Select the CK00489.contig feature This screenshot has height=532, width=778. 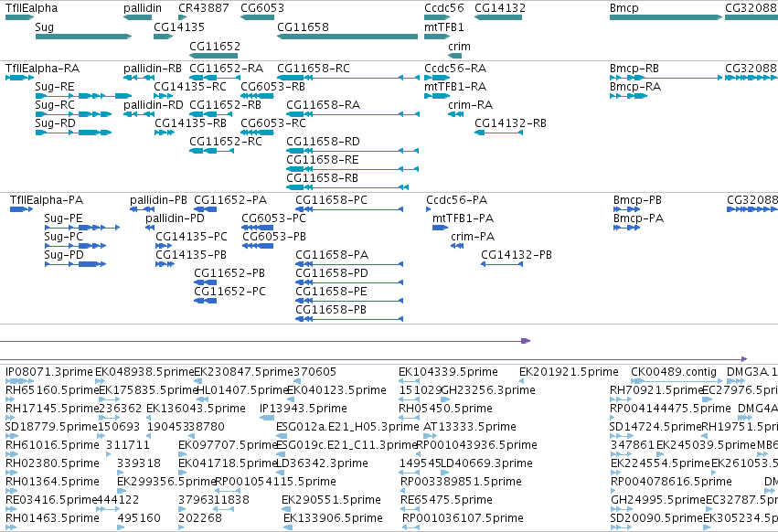(x=677, y=381)
